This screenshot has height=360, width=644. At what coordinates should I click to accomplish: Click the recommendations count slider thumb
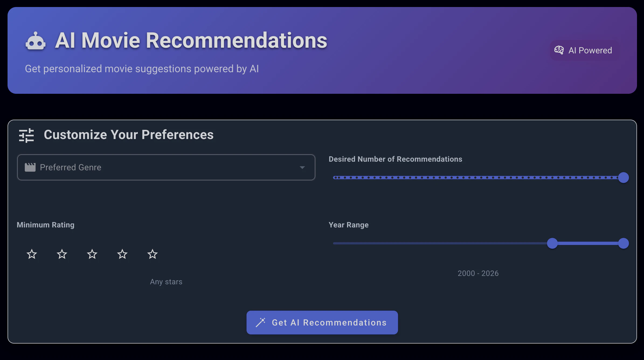[x=623, y=178]
